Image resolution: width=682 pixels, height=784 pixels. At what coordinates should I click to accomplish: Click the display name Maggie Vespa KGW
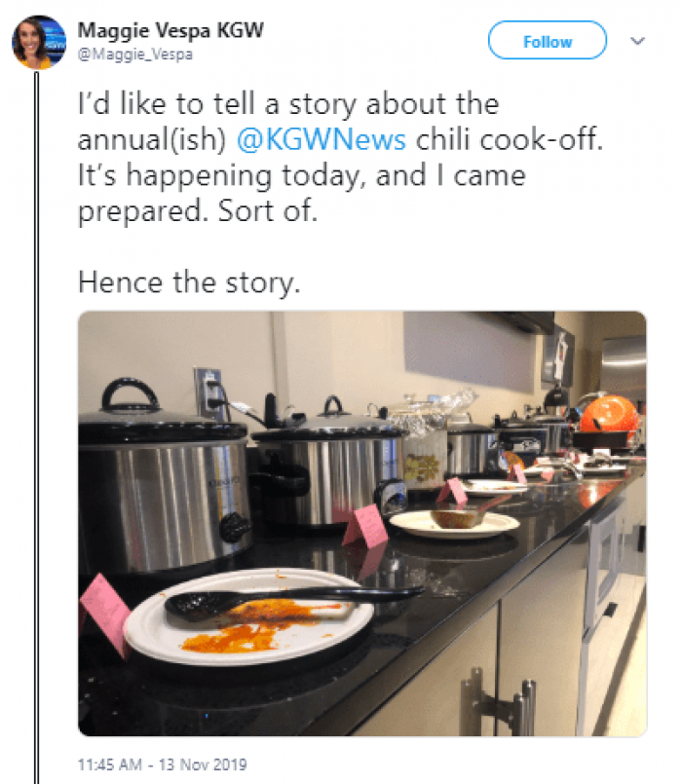pos(170,31)
